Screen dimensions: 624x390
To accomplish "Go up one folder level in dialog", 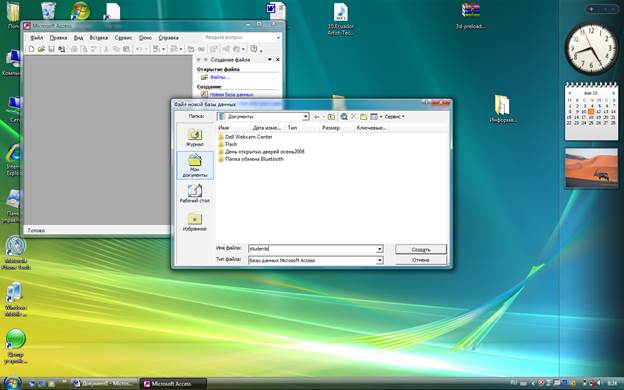I will (x=331, y=117).
